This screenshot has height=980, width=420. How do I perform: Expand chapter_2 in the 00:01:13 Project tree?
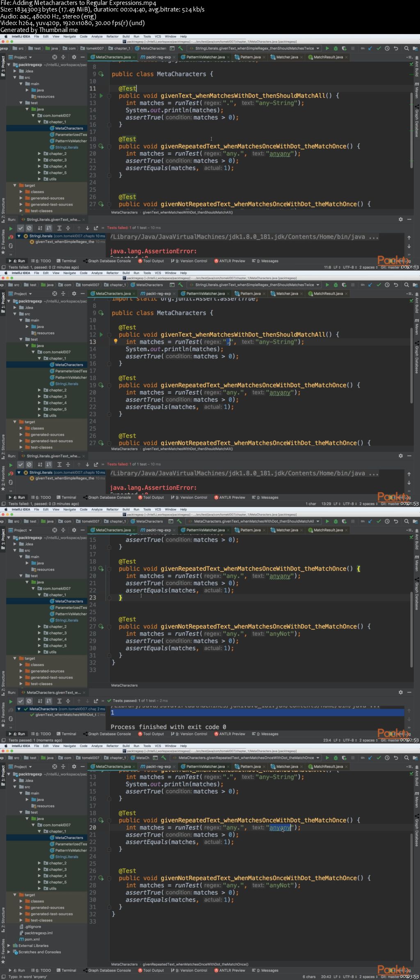(39, 154)
